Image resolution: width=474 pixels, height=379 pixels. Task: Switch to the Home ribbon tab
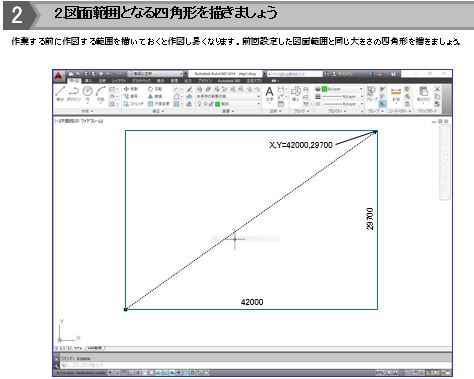[x=74, y=81]
